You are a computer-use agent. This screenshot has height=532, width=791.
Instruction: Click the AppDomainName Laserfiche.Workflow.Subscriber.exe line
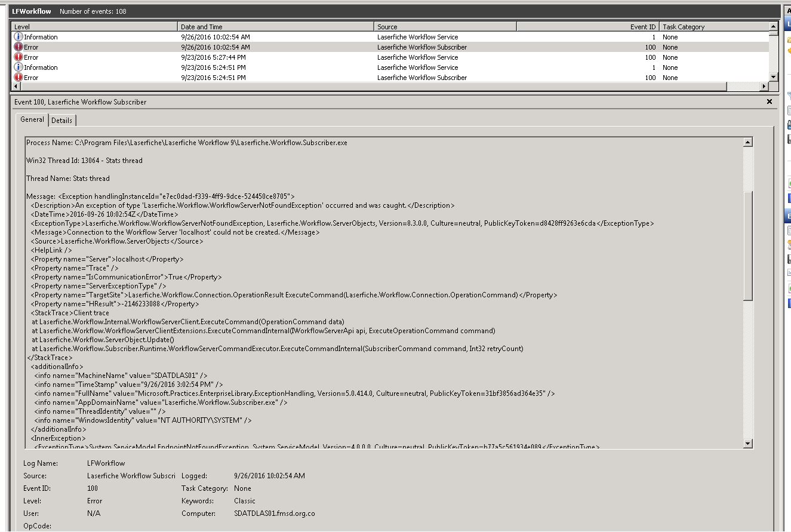pos(161,402)
